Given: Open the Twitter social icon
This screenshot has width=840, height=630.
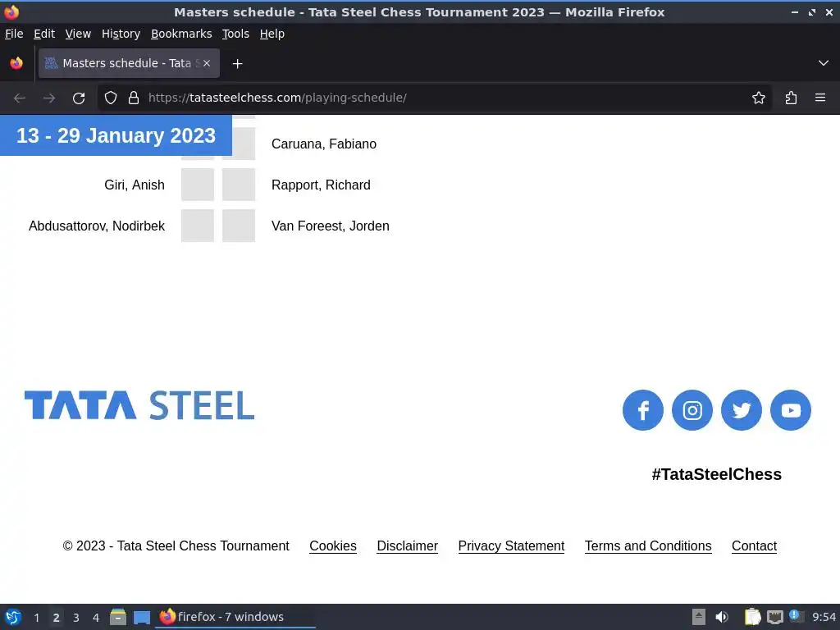Looking at the screenshot, I should pyautogui.click(x=742, y=410).
